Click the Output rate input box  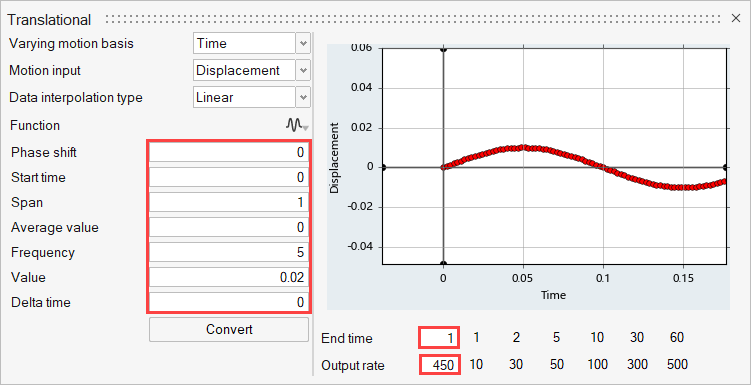440,365
